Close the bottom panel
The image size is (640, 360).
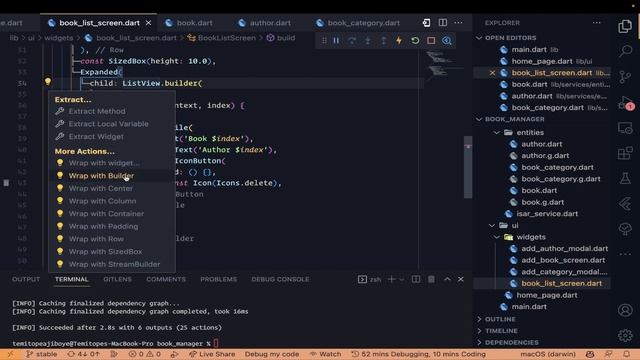(460, 279)
